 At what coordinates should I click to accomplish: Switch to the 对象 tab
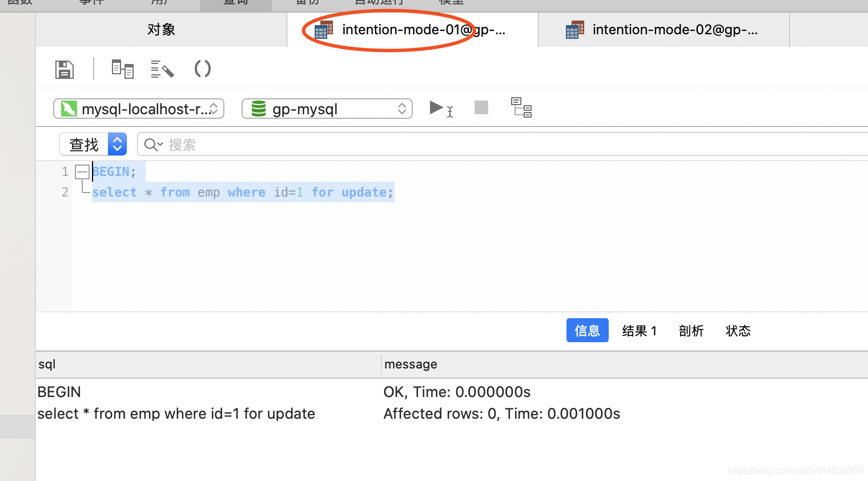(x=161, y=30)
